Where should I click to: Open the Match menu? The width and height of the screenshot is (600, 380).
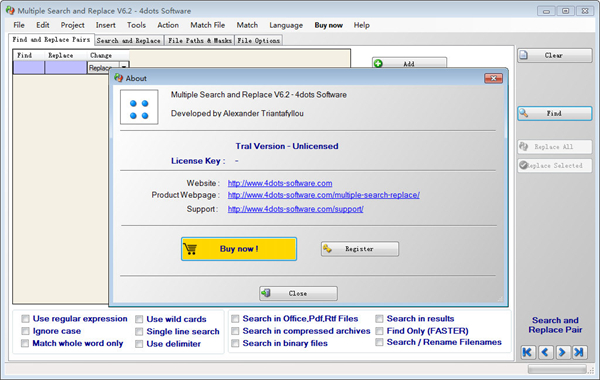pyautogui.click(x=247, y=25)
